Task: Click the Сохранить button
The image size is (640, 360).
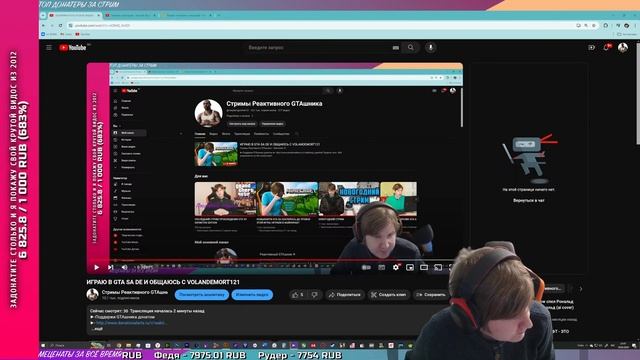Action: [x=431, y=295]
